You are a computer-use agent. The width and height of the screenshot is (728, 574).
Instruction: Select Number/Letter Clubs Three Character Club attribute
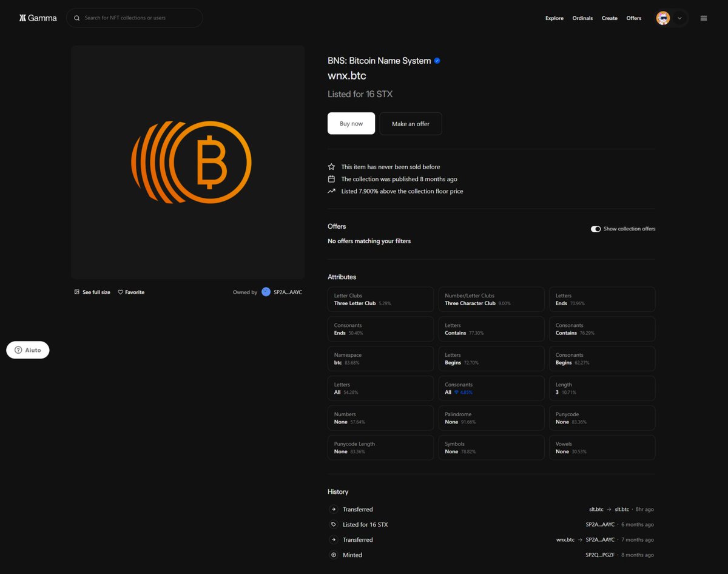point(491,299)
